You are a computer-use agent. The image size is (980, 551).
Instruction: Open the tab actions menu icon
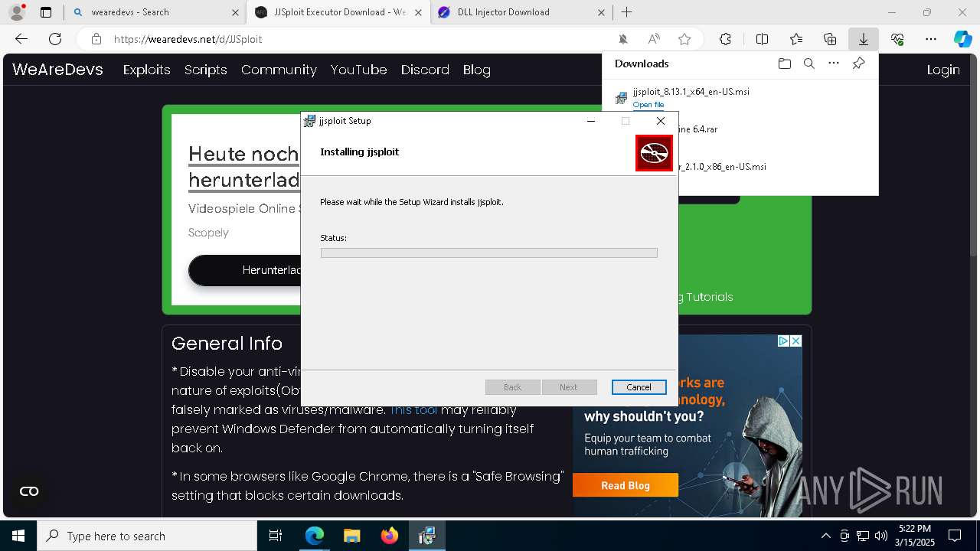(46, 12)
